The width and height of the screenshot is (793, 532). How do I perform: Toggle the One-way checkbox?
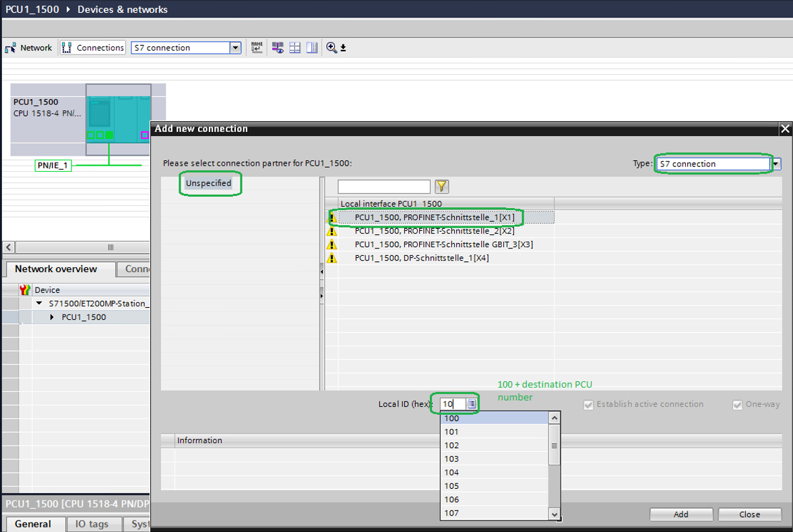click(737, 405)
